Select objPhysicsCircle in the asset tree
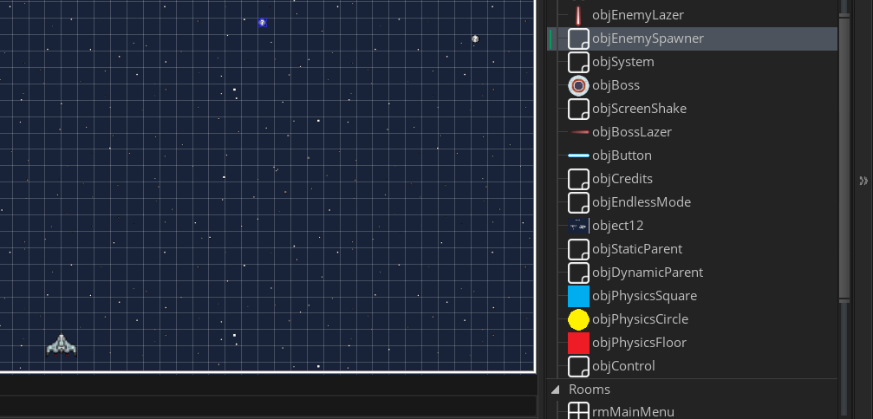Viewport: 873px width, 419px height. point(640,319)
